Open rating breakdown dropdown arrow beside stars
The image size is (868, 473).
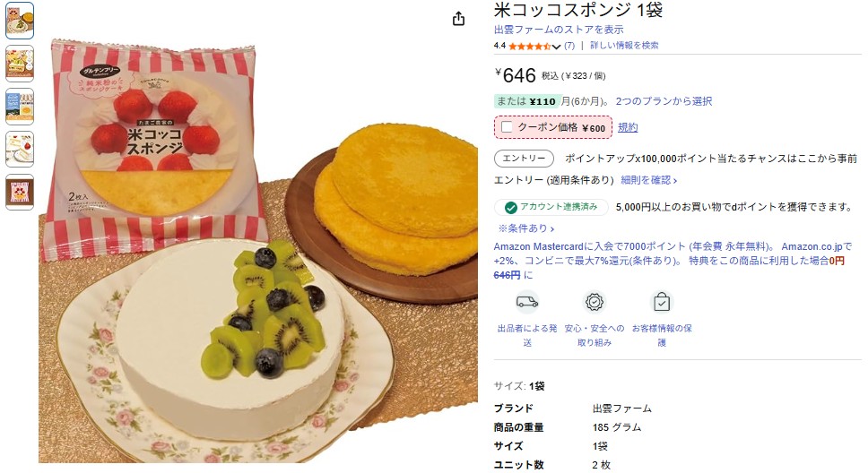pos(556,47)
